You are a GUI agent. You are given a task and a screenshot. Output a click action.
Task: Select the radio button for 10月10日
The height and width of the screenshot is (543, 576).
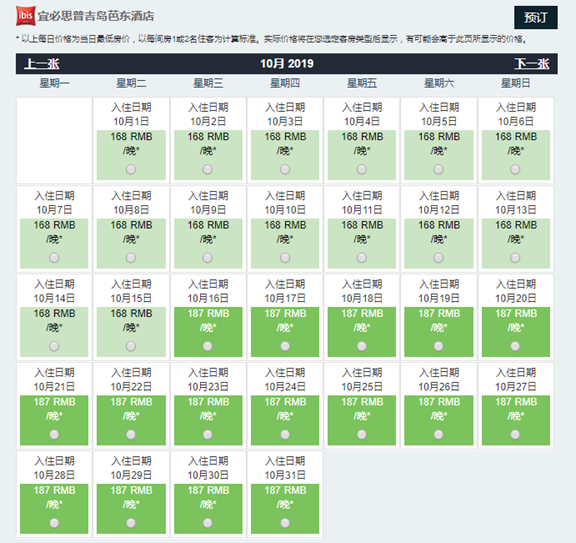coord(285,258)
